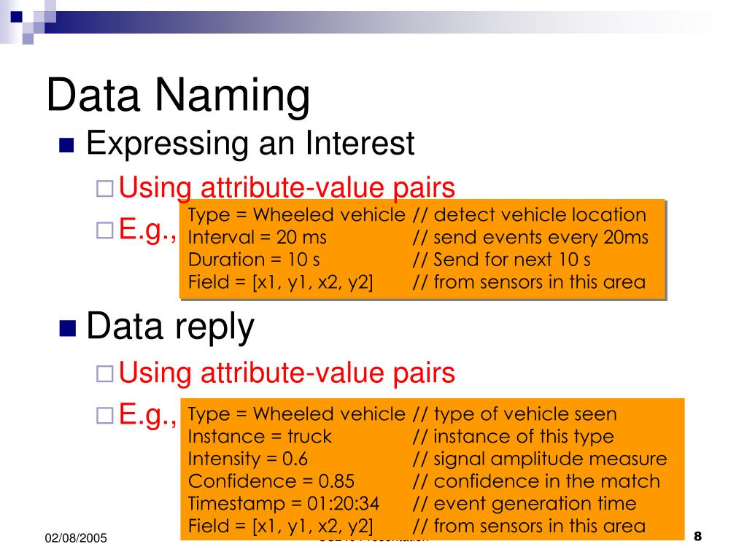Click the 'Duration = 10 s' line
The height and width of the screenshot is (560, 747).
pos(254,260)
